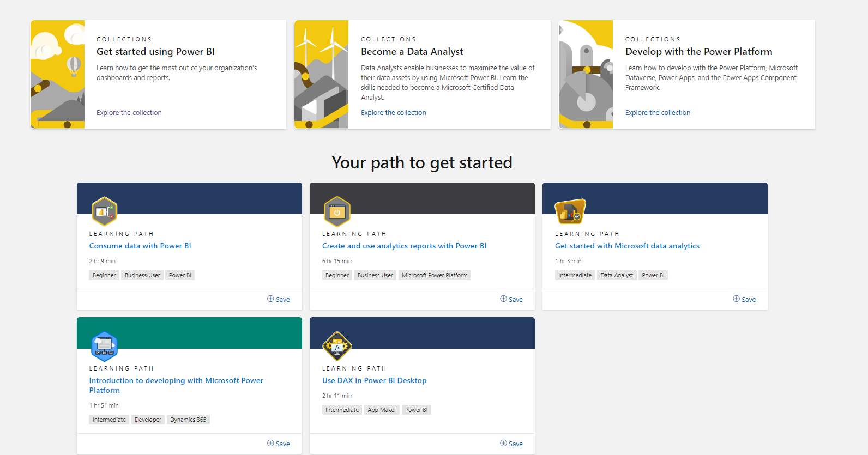The width and height of the screenshot is (868, 455).
Task: Save the Create and use analytics reports path
Action: (x=511, y=299)
